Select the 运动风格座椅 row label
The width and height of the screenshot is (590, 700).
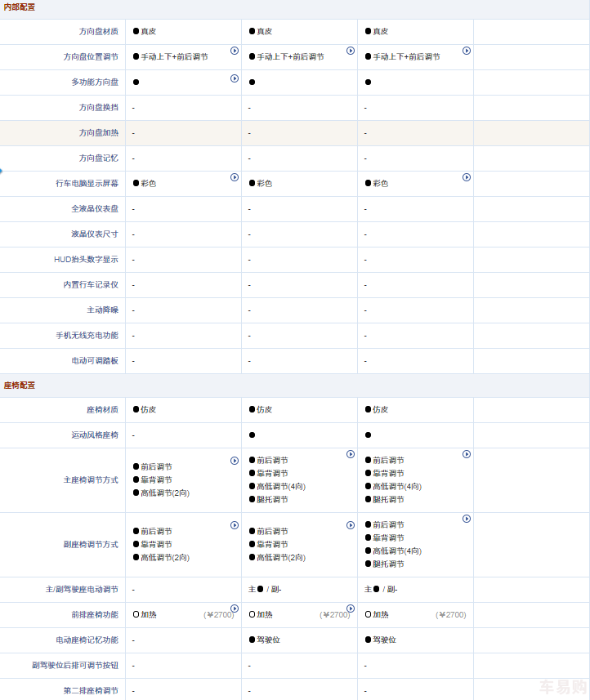(x=95, y=435)
